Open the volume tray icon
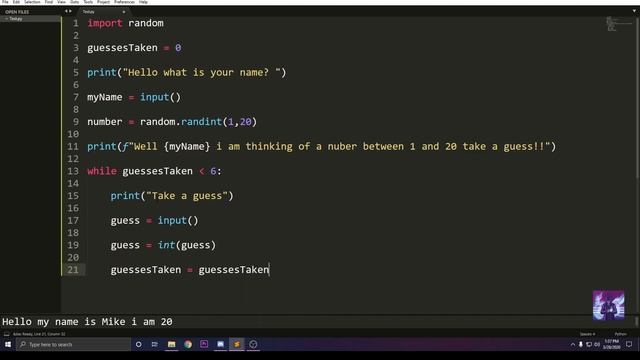This screenshot has width=640, height=360. (x=597, y=344)
